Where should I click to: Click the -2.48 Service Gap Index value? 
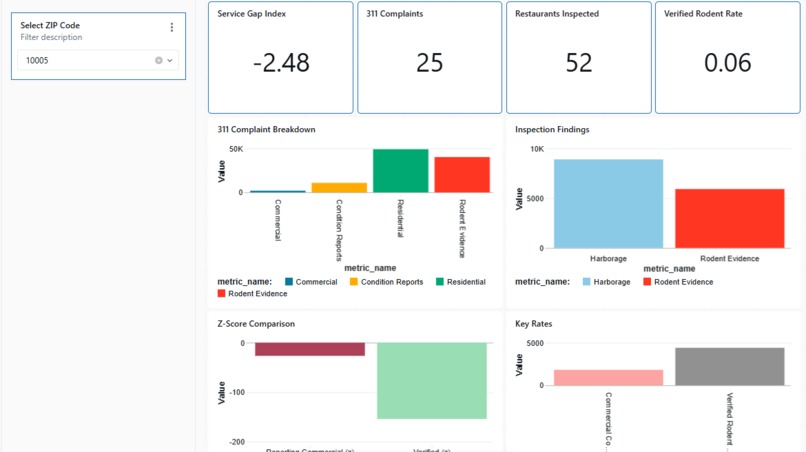pos(281,63)
